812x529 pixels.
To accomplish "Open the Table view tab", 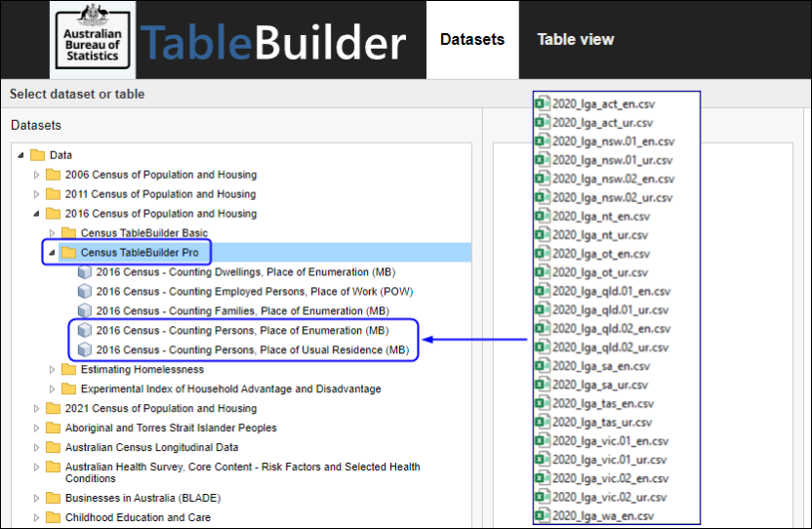I will tap(576, 40).
